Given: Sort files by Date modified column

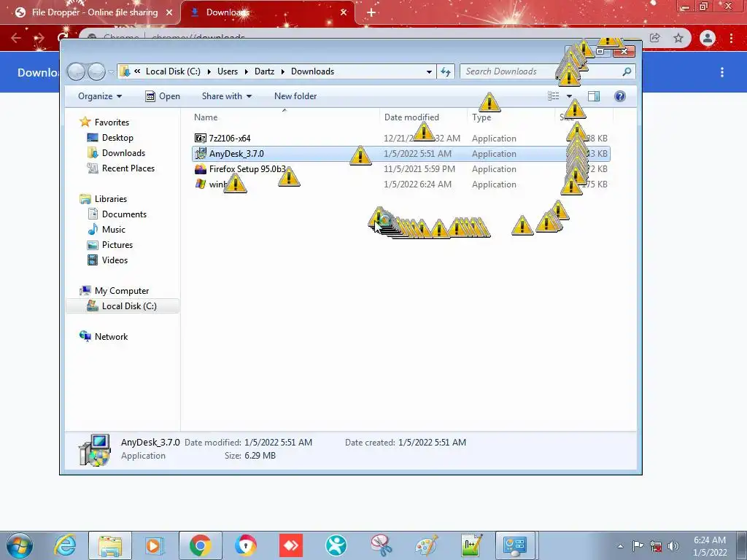Looking at the screenshot, I should [x=424, y=117].
